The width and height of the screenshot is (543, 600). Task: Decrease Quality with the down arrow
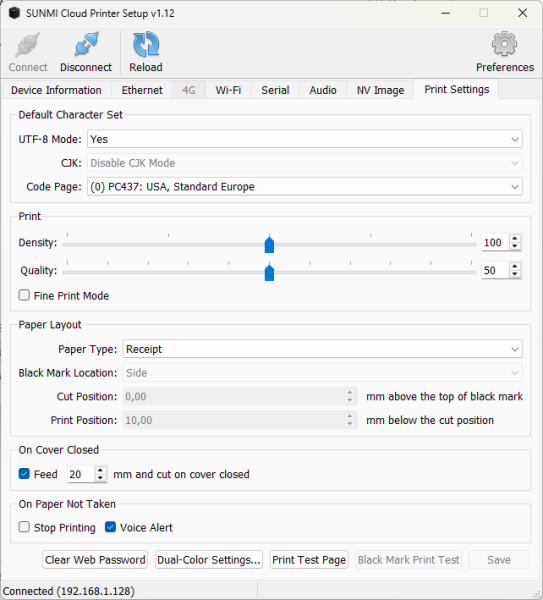[515, 274]
